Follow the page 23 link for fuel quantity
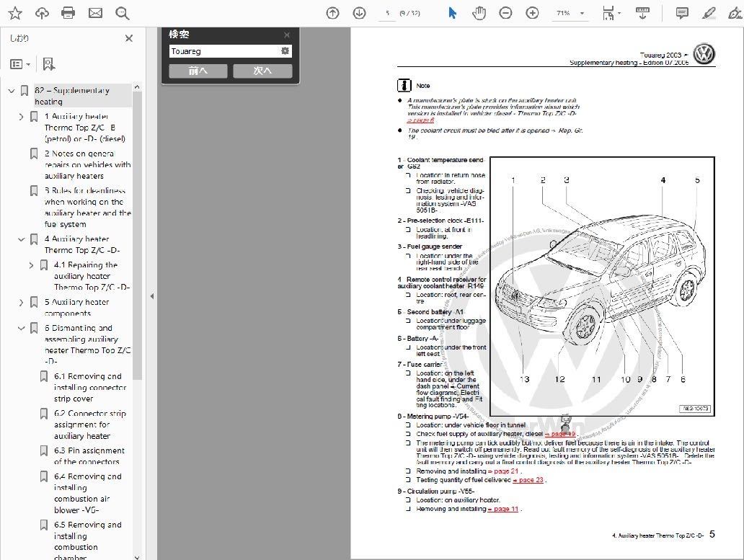The height and width of the screenshot is (560, 744). click(528, 480)
